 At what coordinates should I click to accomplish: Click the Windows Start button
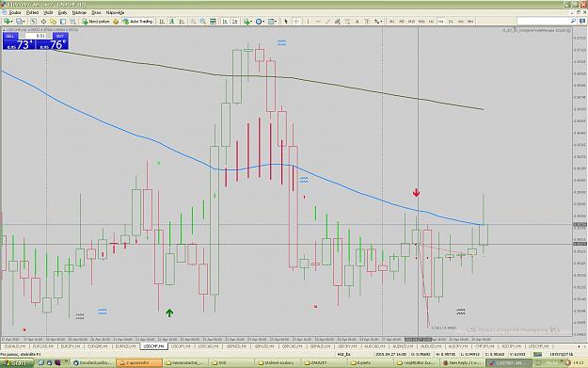(x=17, y=362)
